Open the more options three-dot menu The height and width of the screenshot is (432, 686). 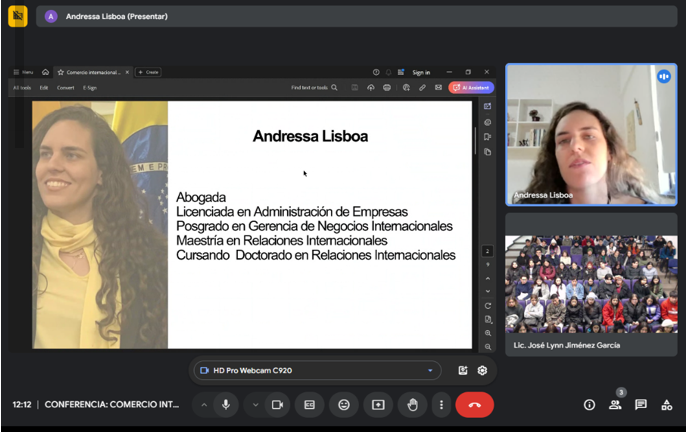[x=440, y=405]
